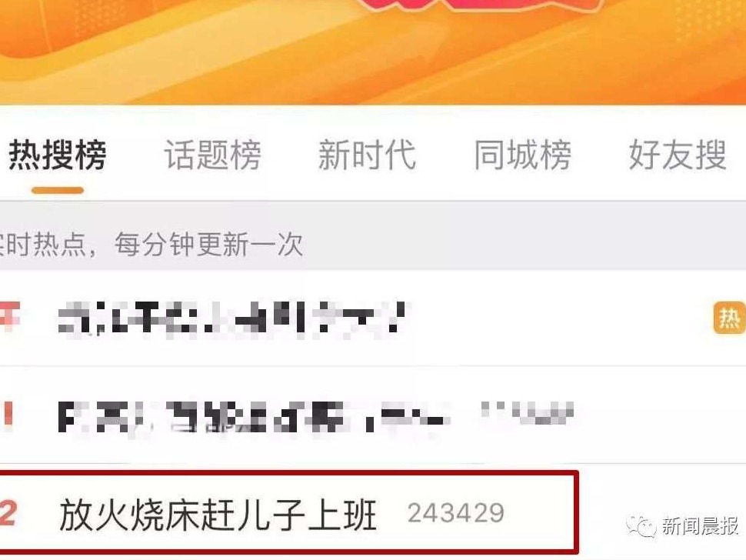Click the orange 热 badge icon
This screenshot has height=560, width=746.
729,318
